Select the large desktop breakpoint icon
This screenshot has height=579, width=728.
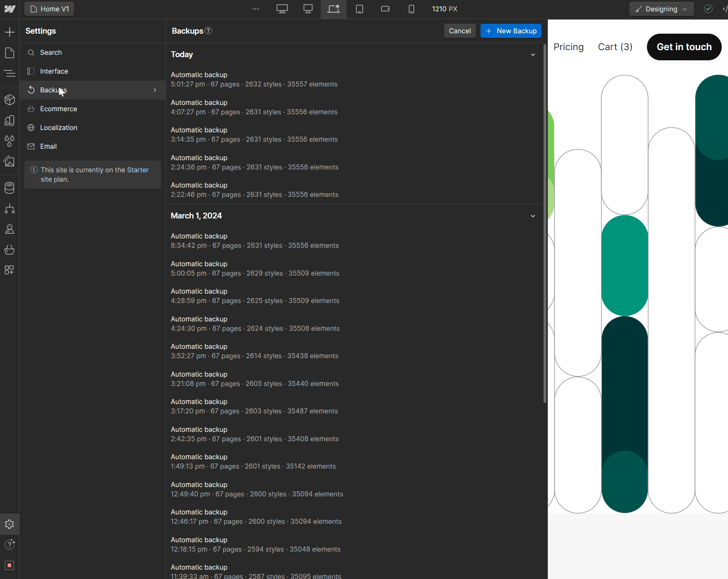coord(282,9)
